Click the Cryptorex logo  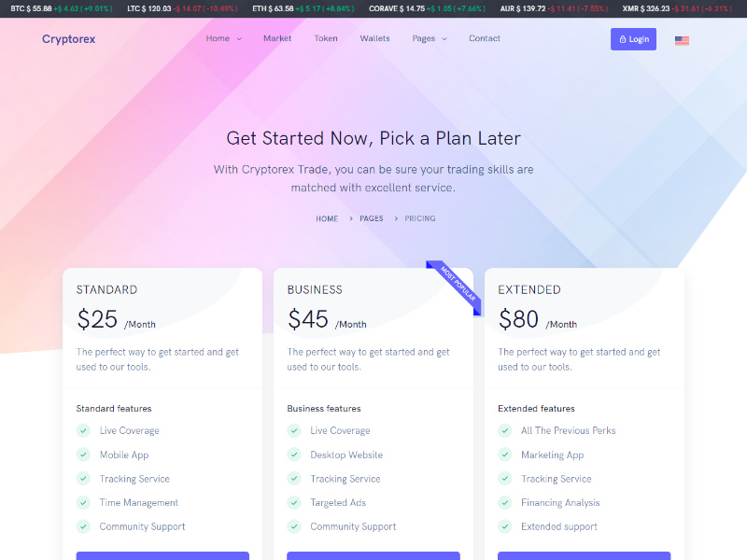point(68,39)
